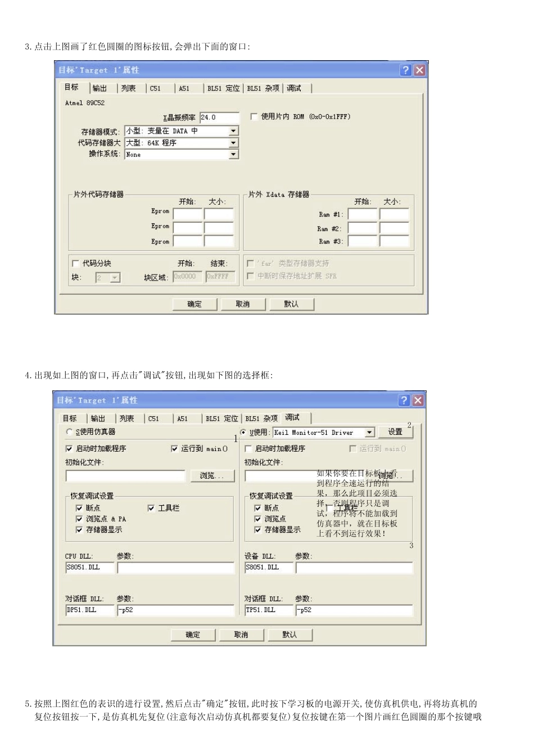Open 输出 tab in the Keil Monitor-51 dialog
534x756 pixels.
[x=98, y=418]
